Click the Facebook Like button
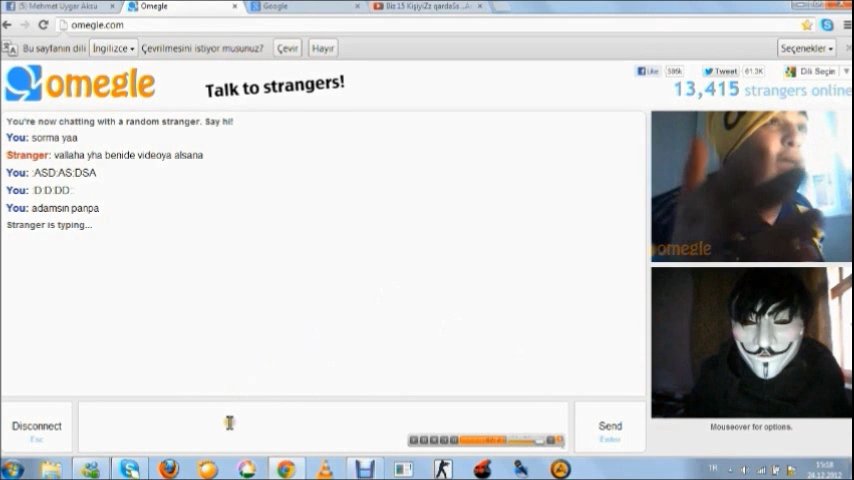 point(648,71)
